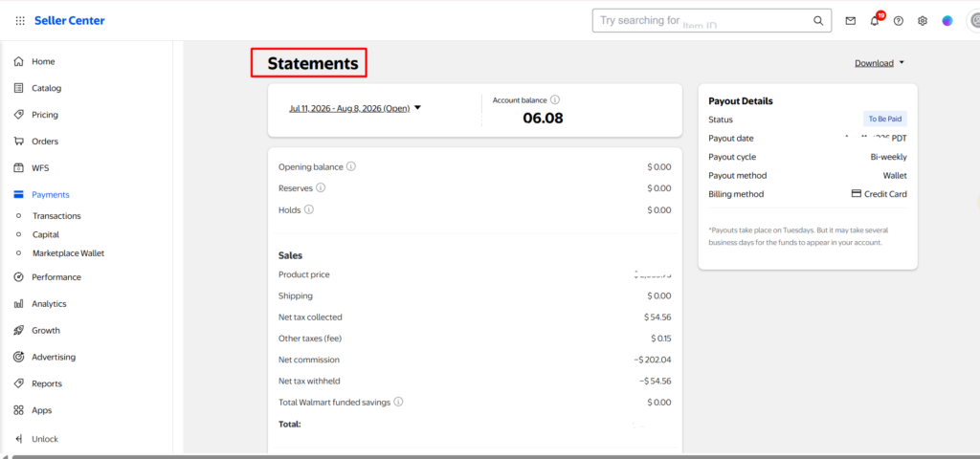Click the Growth rocket icon
This screenshot has height=459, width=980.
tap(19, 330)
